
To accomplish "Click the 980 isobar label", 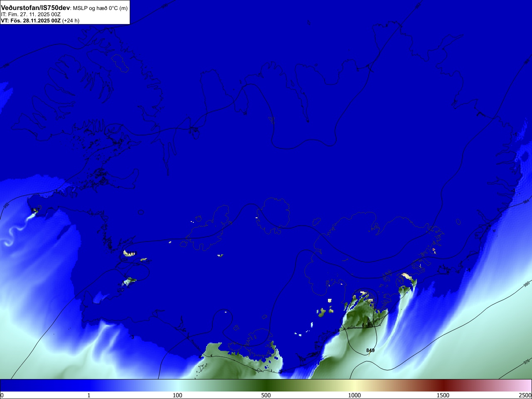I will click(x=527, y=285).
